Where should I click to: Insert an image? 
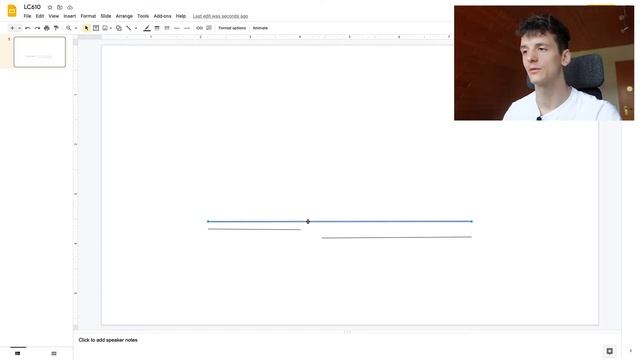(x=105, y=28)
